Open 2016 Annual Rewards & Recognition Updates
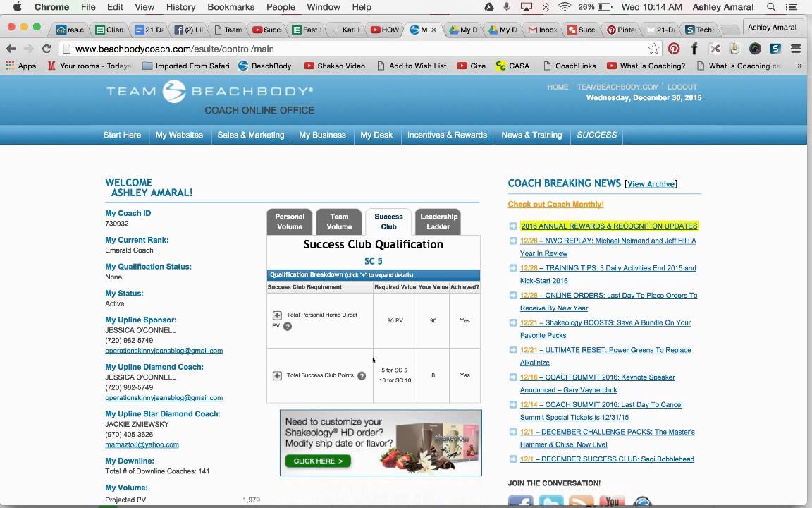Image resolution: width=812 pixels, height=508 pixels. 609,226
